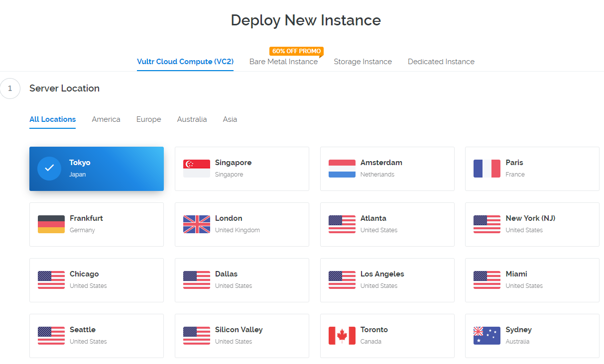The width and height of the screenshot is (604, 364).
Task: Choose Los Angeles as server location
Action: pyautogui.click(x=387, y=280)
